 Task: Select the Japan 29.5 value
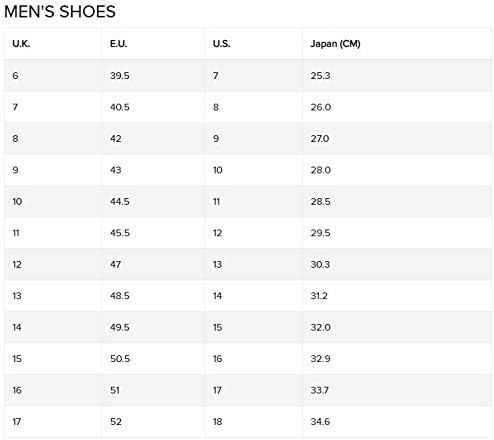click(x=320, y=233)
